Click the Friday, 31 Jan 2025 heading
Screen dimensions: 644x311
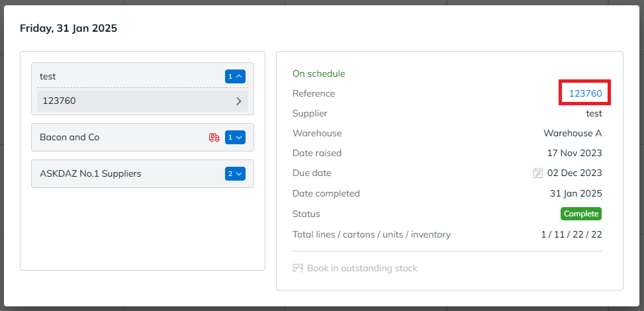[x=68, y=28]
